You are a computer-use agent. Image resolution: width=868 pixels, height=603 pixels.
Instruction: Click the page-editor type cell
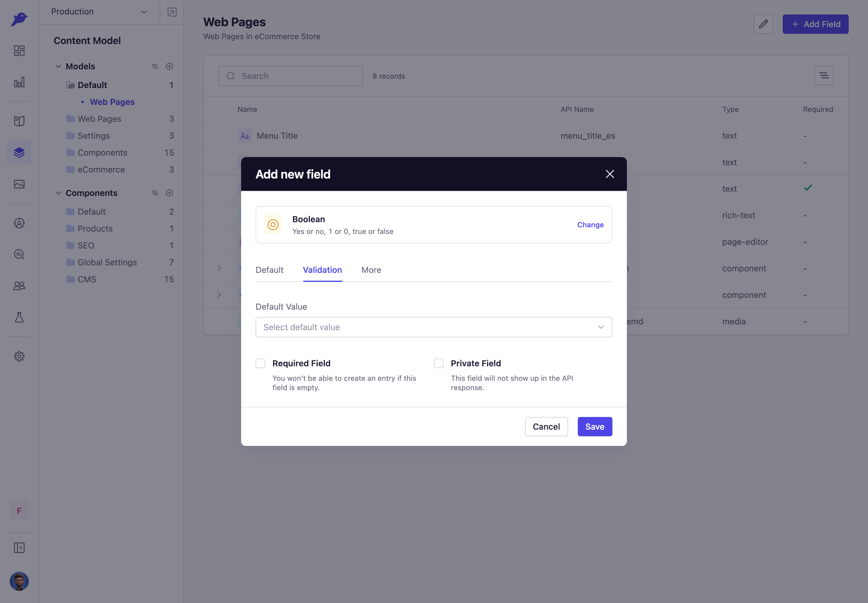[745, 242]
